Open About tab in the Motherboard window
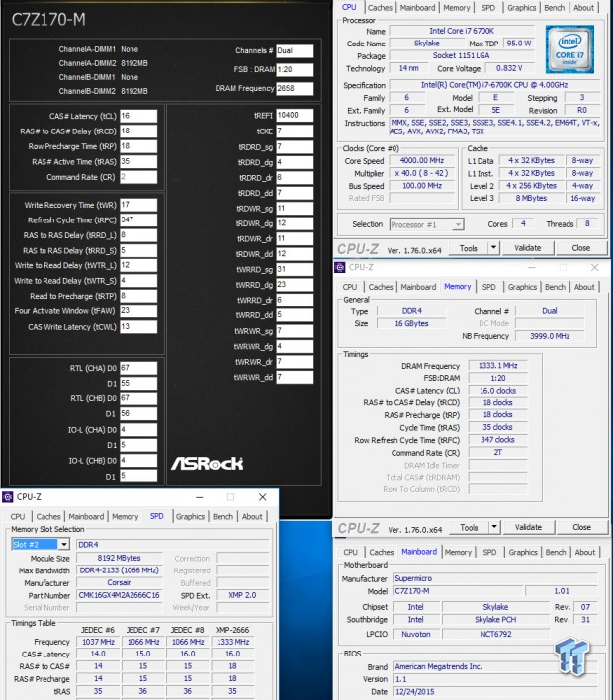Screen dimensions: 613x700 pyautogui.click(x=585, y=553)
